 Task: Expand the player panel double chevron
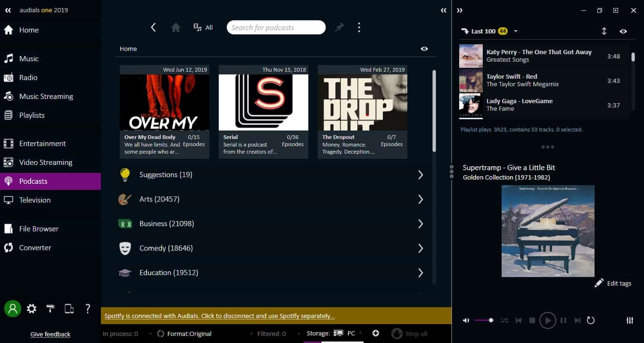[460, 10]
